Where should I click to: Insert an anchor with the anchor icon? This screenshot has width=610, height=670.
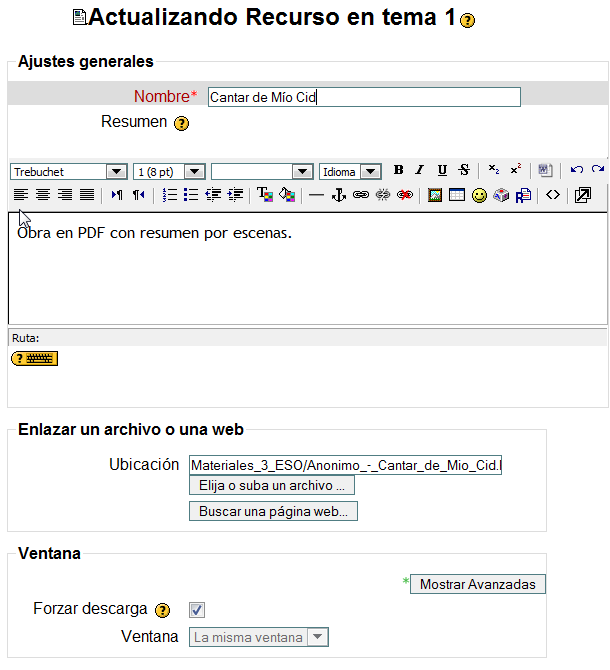[339, 195]
